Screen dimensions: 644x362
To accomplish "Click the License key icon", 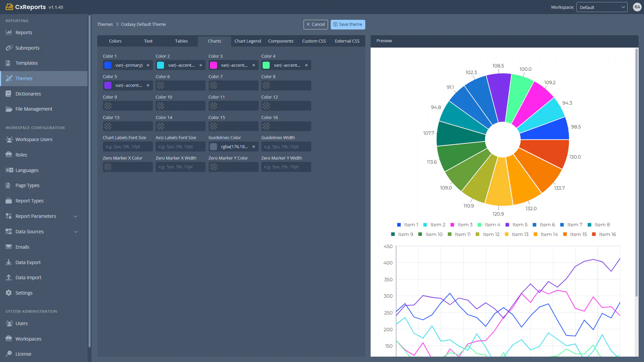I will [9, 354].
